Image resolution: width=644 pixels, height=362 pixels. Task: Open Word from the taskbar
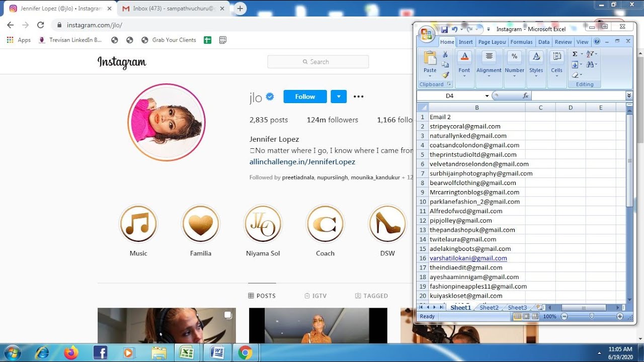click(217, 352)
